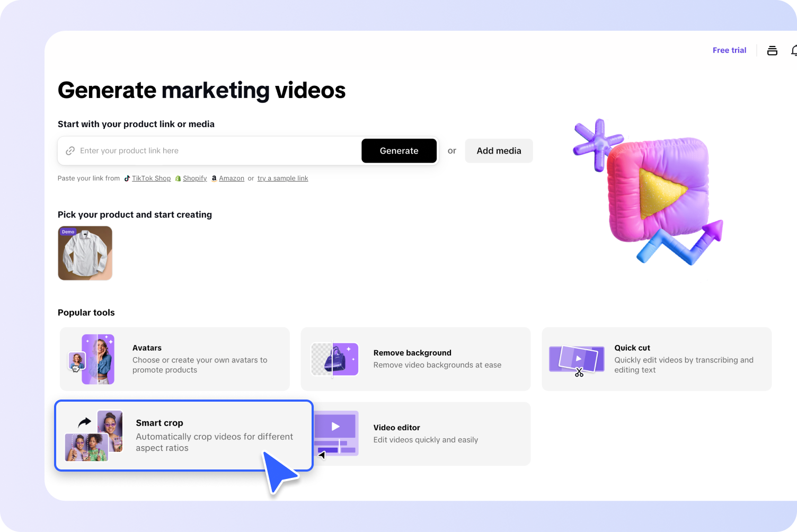This screenshot has width=797, height=532.
Task: Select the Demo shirt product thumbnail
Action: pos(85,253)
